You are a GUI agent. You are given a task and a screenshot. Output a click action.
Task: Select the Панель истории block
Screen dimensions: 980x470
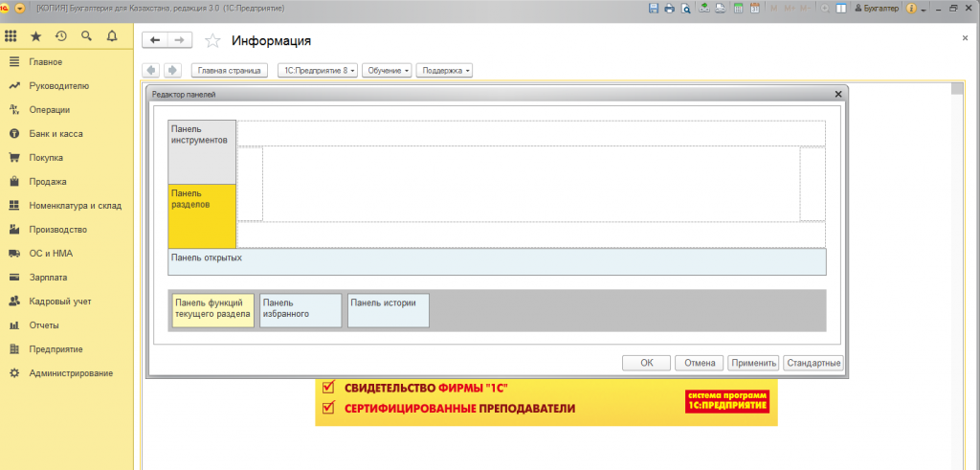click(389, 311)
